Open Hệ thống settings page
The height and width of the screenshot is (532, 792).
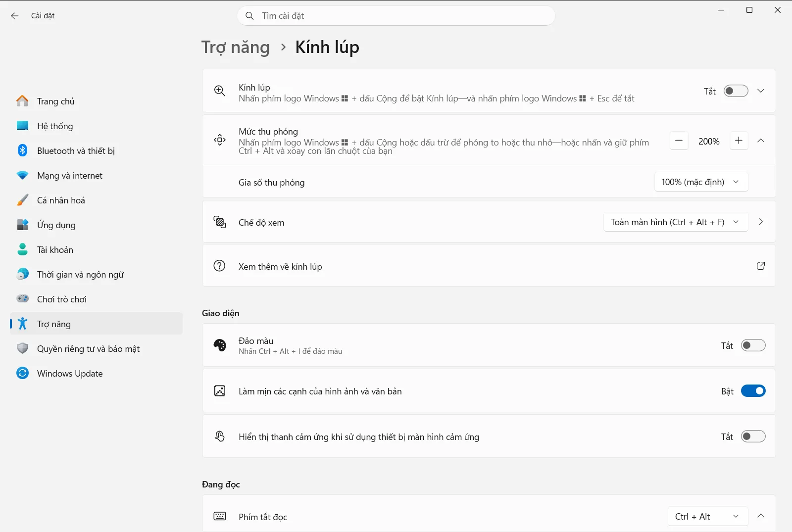click(96, 126)
